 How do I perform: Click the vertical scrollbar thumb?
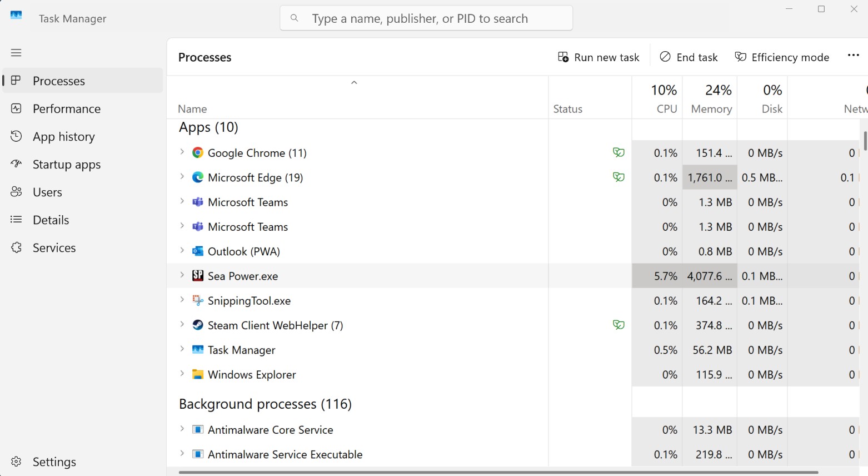click(865, 141)
